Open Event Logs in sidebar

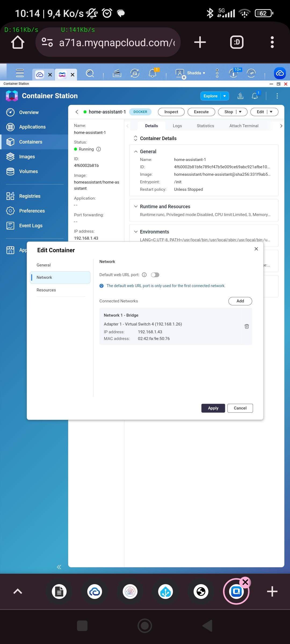click(x=34, y=226)
